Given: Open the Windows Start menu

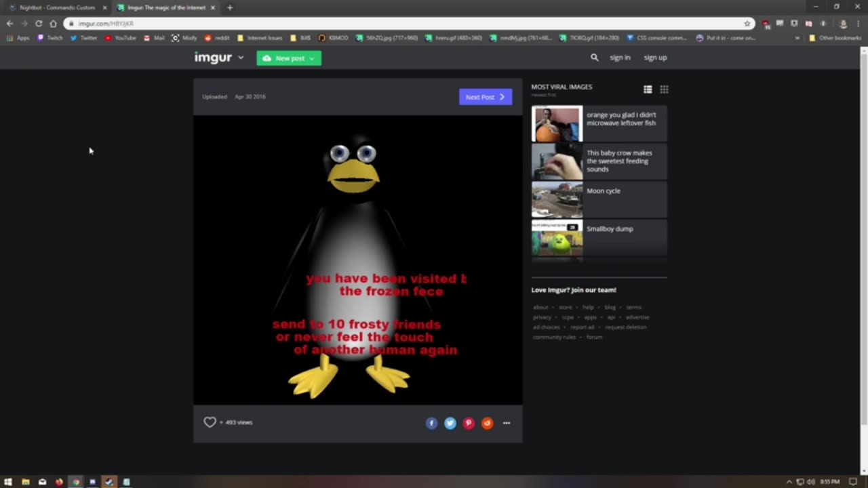Looking at the screenshot, I should (8, 482).
